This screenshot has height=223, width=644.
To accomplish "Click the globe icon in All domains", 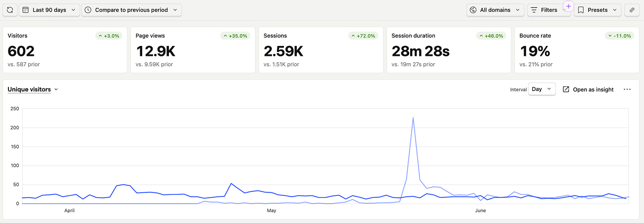I will pyautogui.click(x=473, y=10).
